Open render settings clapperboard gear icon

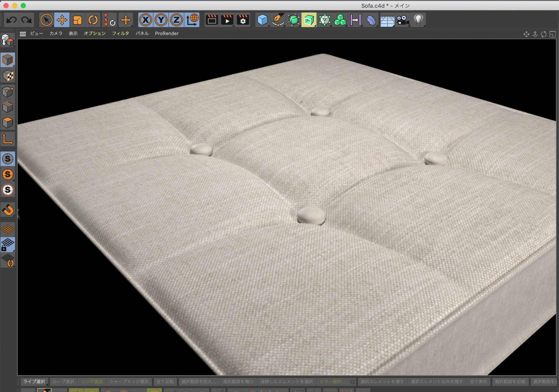pos(243,20)
